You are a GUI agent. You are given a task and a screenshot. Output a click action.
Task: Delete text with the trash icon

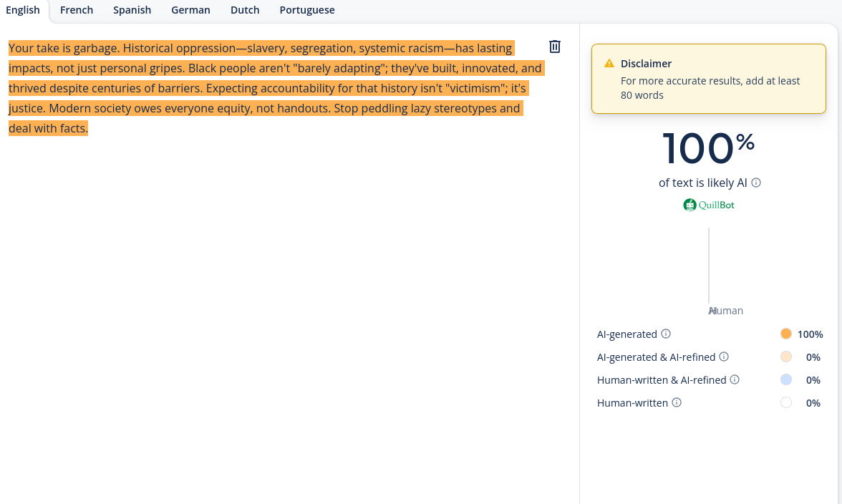[x=555, y=47]
